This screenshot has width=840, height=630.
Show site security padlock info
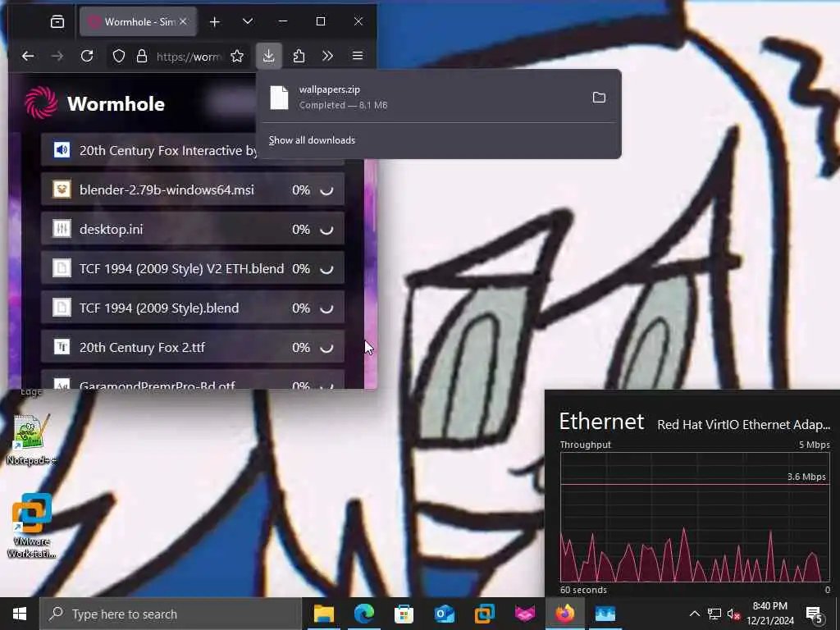pyautogui.click(x=141, y=56)
